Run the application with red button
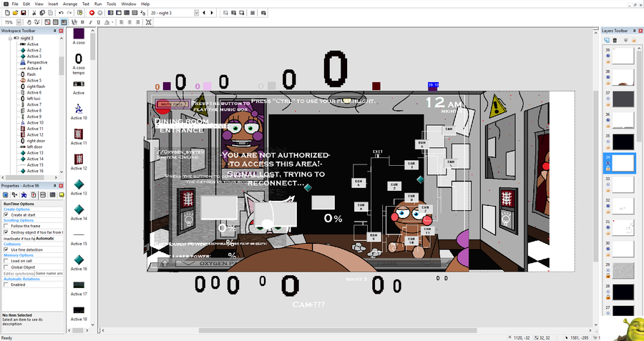 92,13
